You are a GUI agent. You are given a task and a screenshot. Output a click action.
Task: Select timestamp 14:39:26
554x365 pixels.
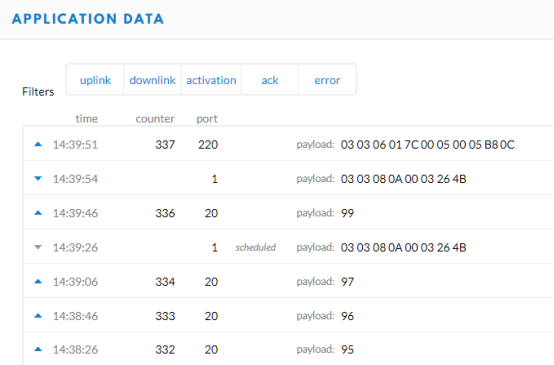coord(75,248)
